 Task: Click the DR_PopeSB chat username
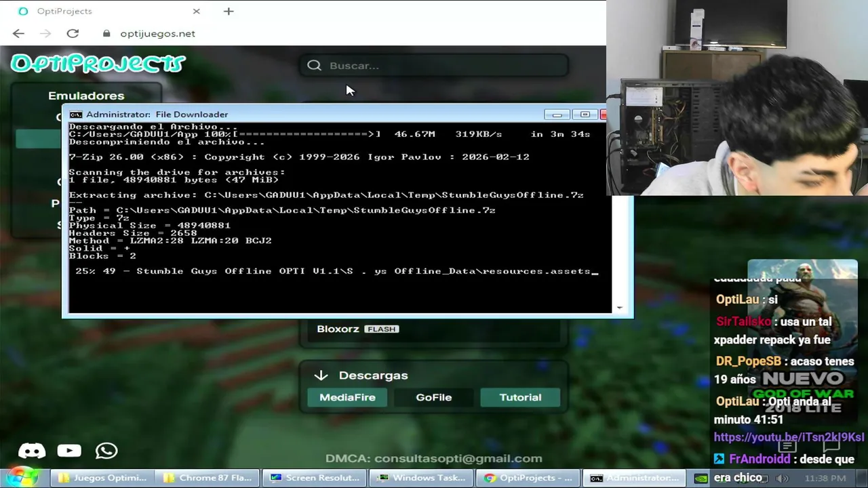748,361
